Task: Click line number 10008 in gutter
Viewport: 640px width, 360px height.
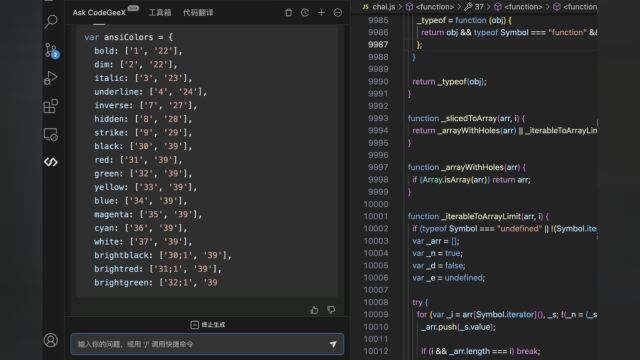Action: [x=376, y=302]
